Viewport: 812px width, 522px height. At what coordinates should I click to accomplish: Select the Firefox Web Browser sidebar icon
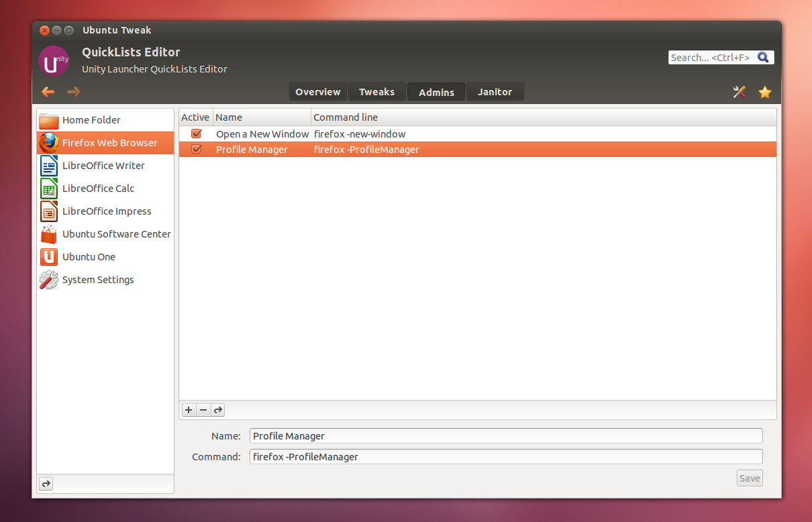(x=47, y=142)
